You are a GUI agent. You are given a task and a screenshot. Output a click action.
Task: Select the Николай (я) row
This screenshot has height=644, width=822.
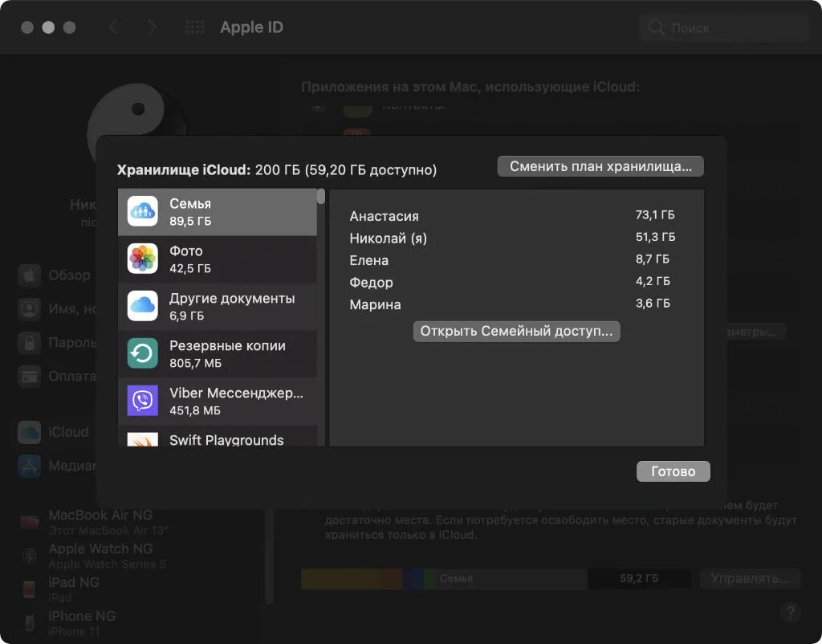pyautogui.click(x=516, y=238)
